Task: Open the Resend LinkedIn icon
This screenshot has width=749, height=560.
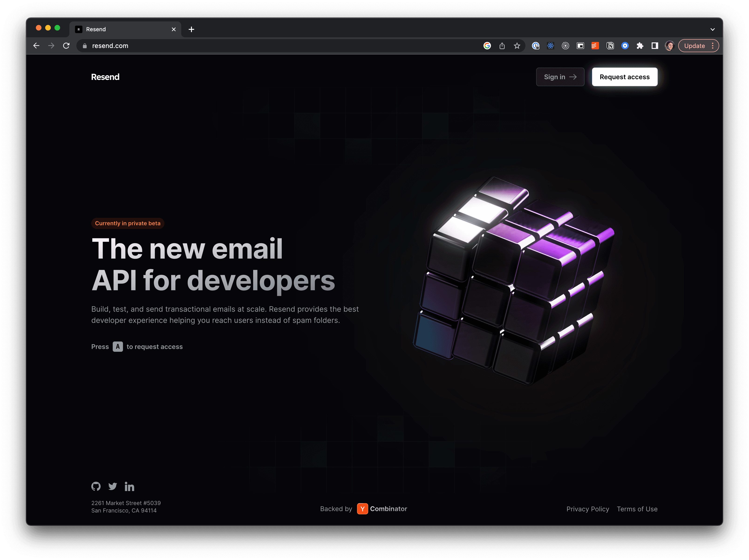Action: tap(129, 486)
